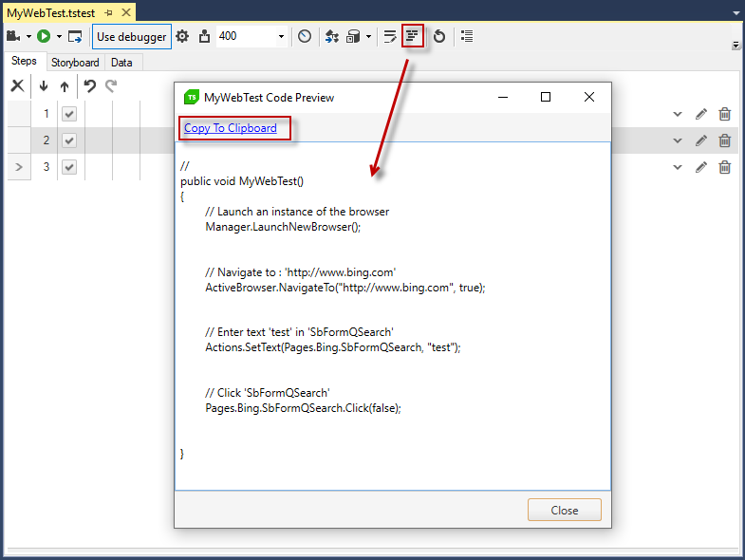Click the Close button in Code Preview
This screenshot has height=560, width=745.
pos(565,510)
